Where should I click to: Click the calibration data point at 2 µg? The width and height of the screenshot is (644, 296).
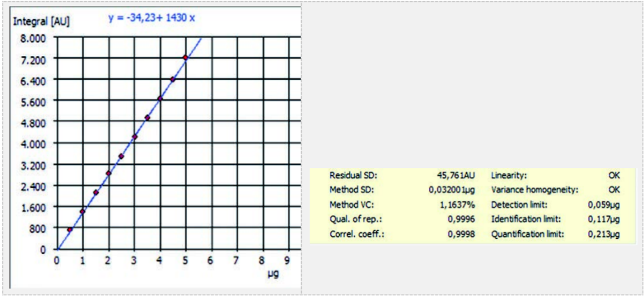(x=109, y=173)
